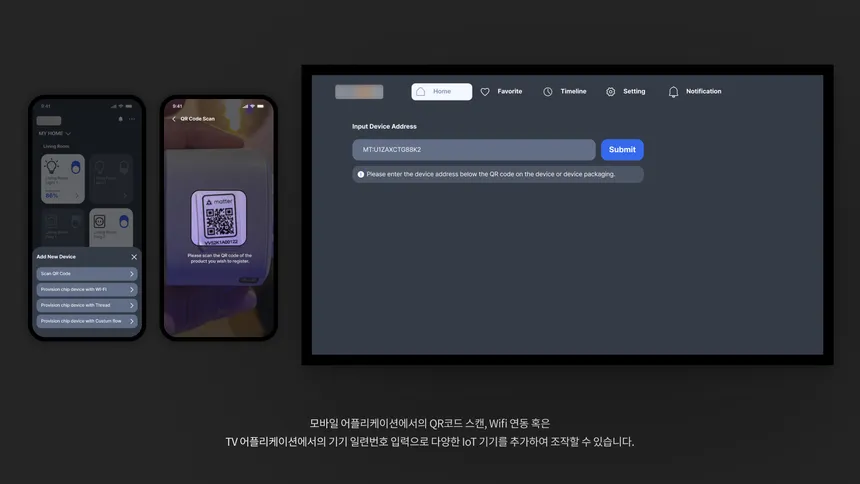Click chevron on Scan QR Code row
This screenshot has height=484, width=860.
[132, 273]
